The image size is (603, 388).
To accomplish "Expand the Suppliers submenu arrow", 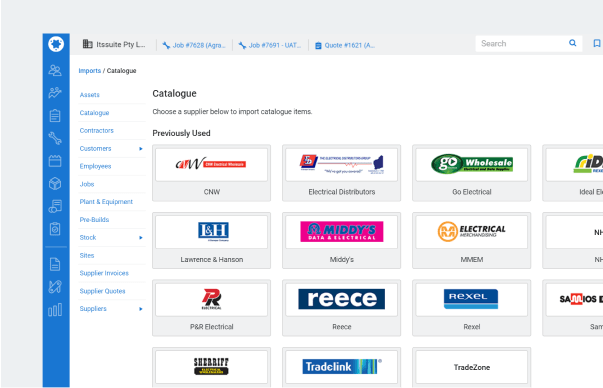I will click(x=141, y=309).
